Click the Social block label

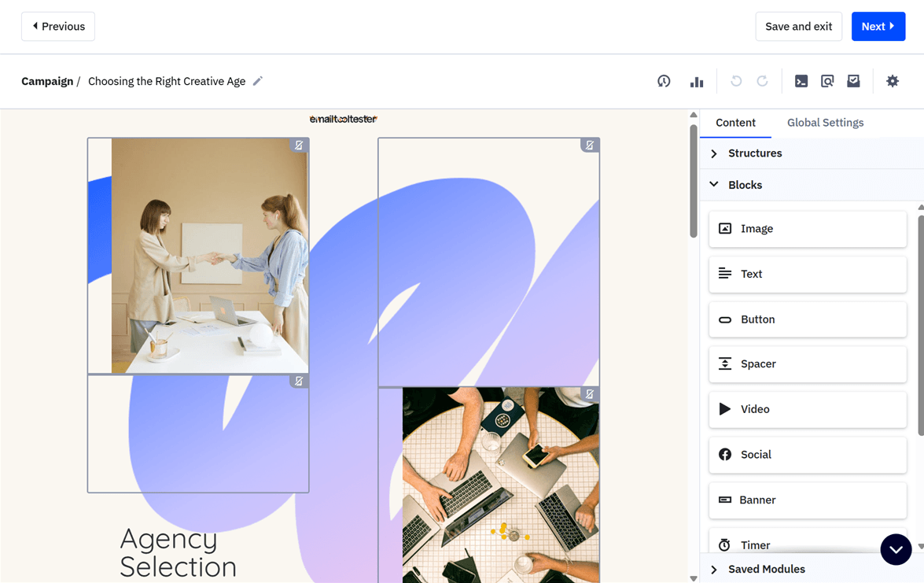pyautogui.click(x=756, y=455)
